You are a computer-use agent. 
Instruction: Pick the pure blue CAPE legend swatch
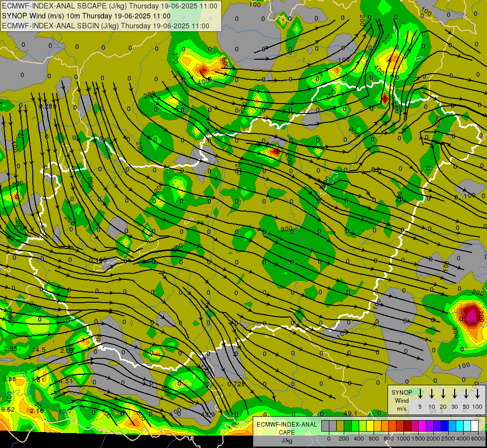pyautogui.click(x=445, y=426)
